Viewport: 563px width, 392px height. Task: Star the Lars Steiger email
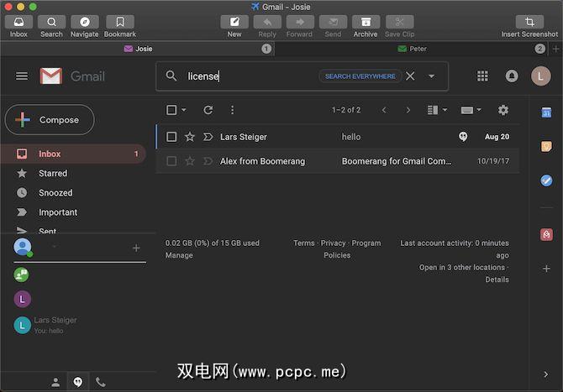tap(190, 137)
